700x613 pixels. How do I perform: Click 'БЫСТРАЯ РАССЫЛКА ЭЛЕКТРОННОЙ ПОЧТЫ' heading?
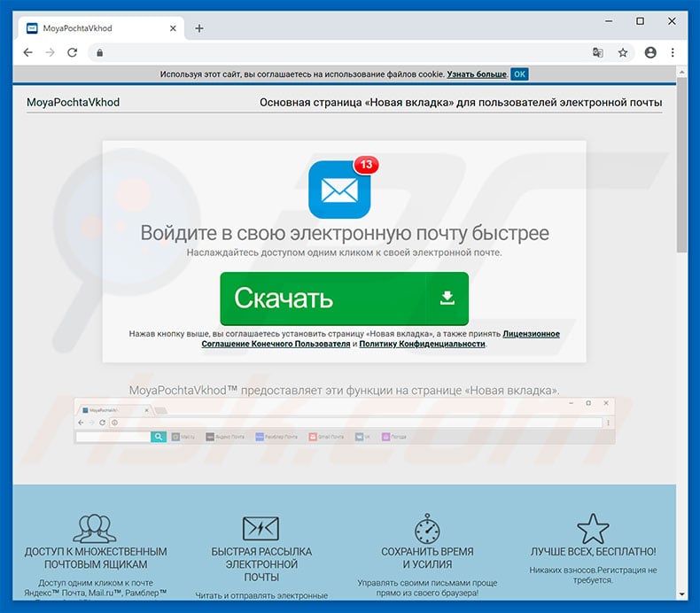pyautogui.click(x=261, y=564)
